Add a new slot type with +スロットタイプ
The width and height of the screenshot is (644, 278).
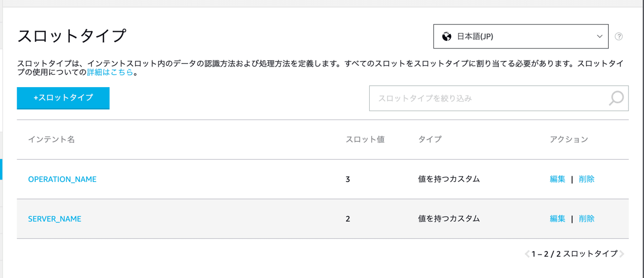pyautogui.click(x=63, y=98)
